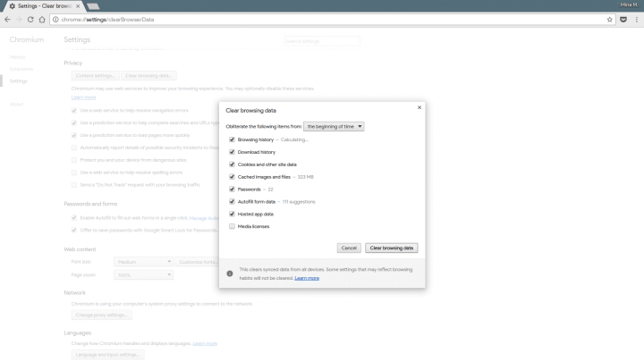The width and height of the screenshot is (644, 362).
Task: Click Customize fonts button
Action: (197, 262)
